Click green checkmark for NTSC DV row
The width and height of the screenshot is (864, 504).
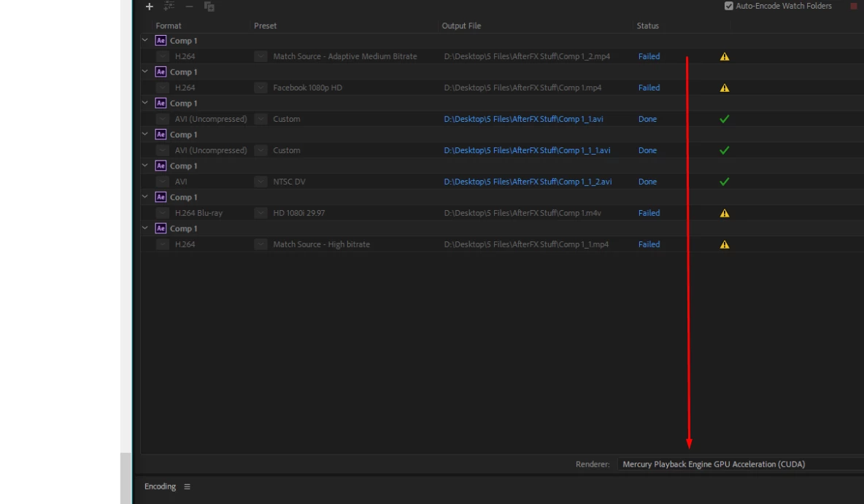(x=725, y=182)
